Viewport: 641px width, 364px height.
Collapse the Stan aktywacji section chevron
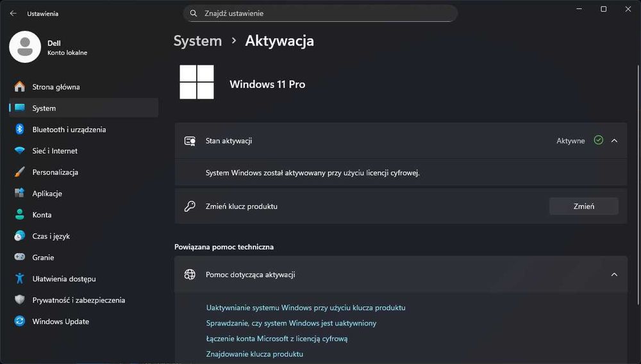tap(614, 140)
